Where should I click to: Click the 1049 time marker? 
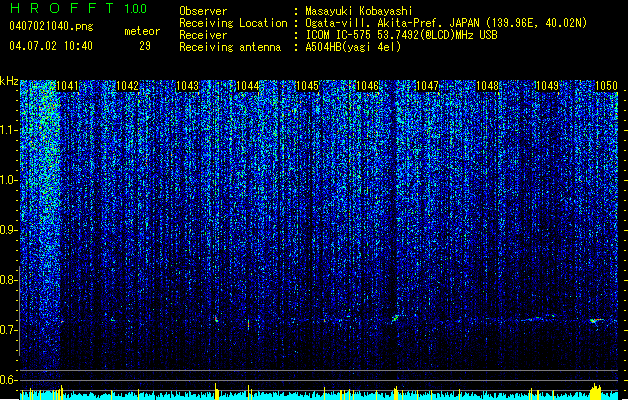pyautogui.click(x=548, y=86)
